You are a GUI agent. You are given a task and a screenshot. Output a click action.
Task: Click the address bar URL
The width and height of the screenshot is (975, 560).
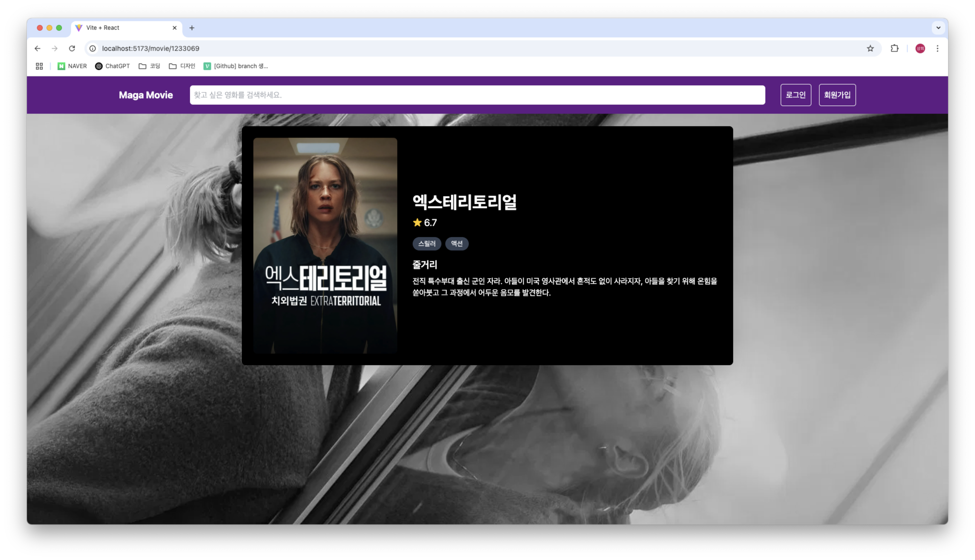click(151, 48)
